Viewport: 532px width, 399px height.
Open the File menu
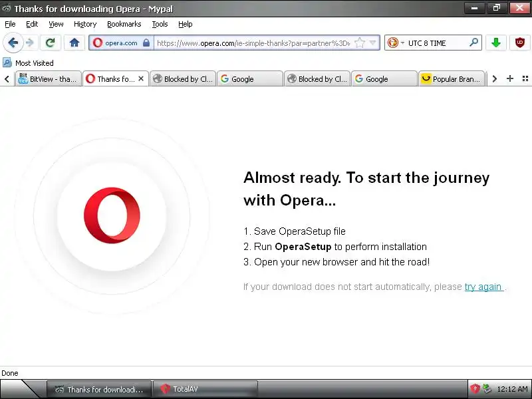pyautogui.click(x=10, y=24)
